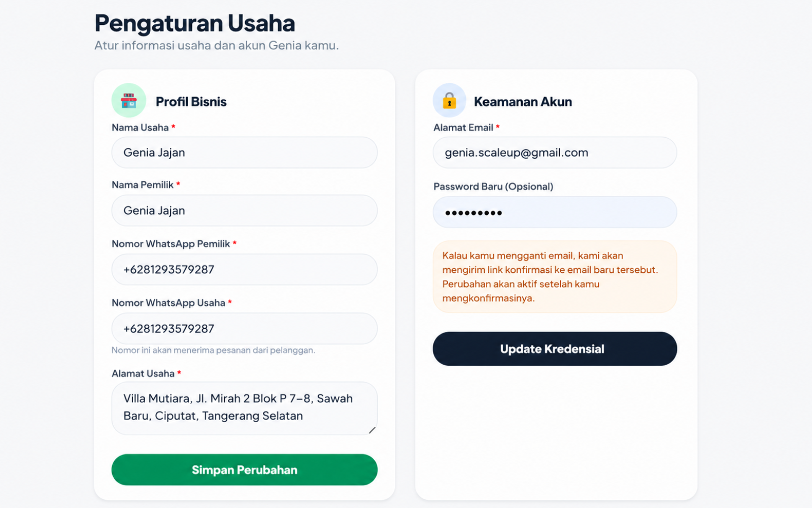Viewport: 812px width, 508px height.
Task: Save with the Simpan Perubahan button
Action: 244,470
